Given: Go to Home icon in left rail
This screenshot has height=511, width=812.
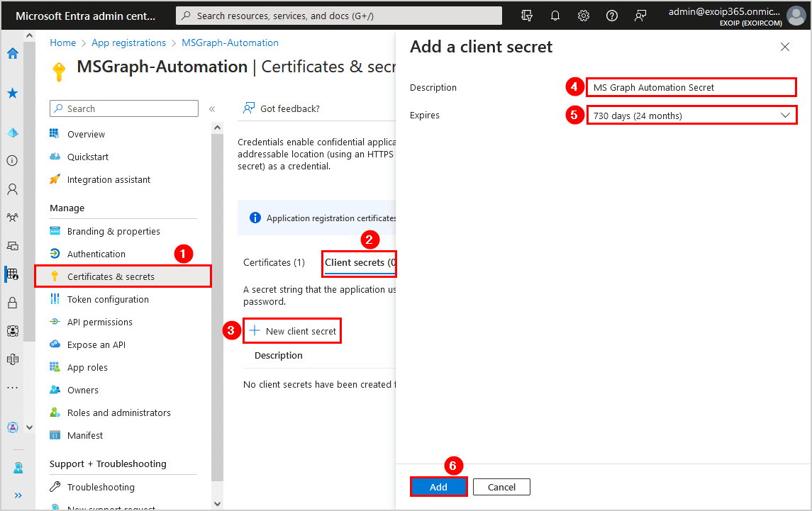Looking at the screenshot, I should tap(13, 53).
